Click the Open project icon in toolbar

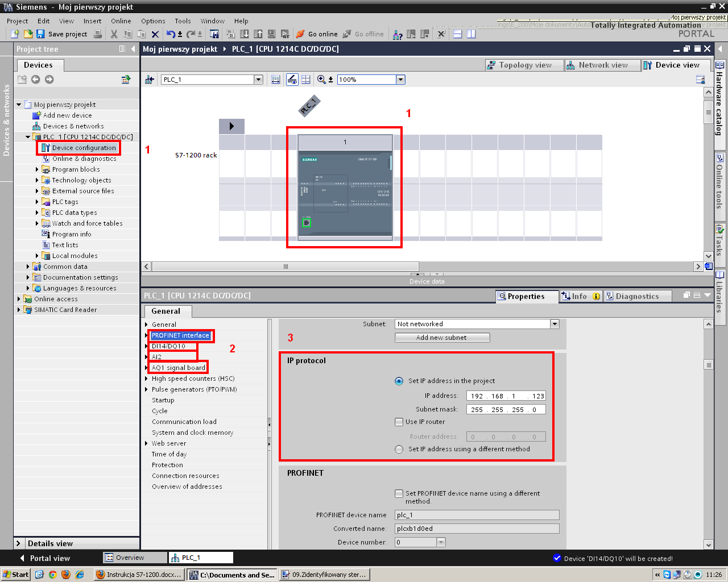28,34
